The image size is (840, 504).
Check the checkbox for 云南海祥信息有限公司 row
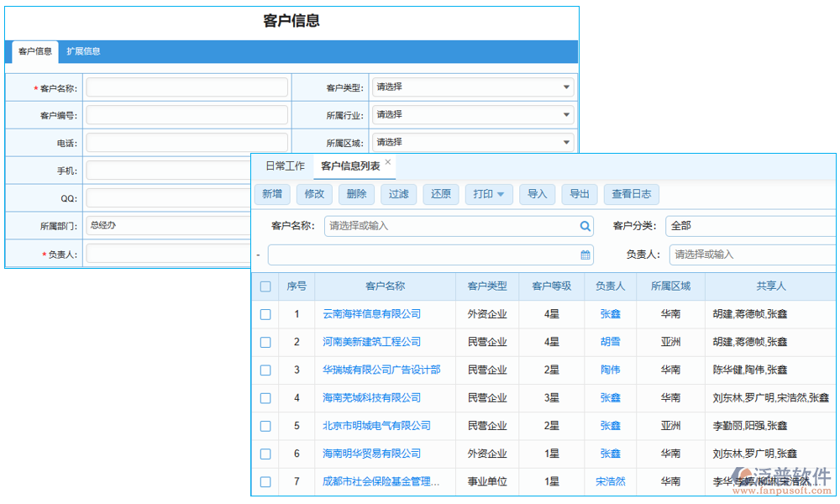tap(265, 313)
